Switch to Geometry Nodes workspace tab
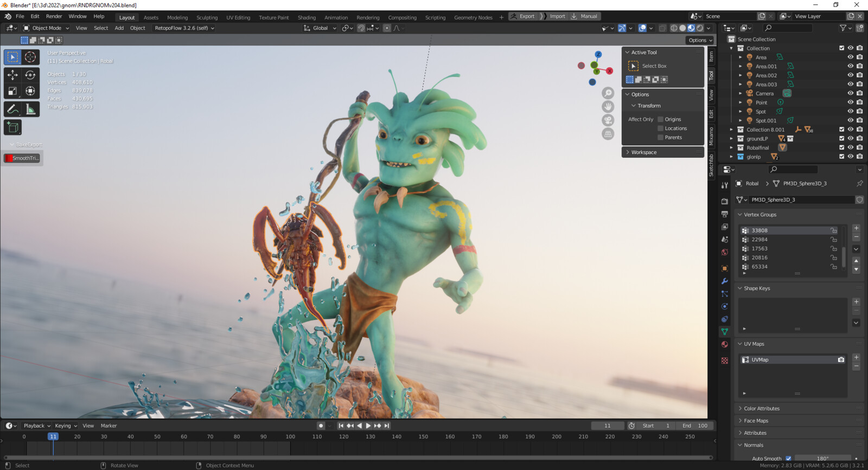This screenshot has height=470, width=868. [473, 17]
